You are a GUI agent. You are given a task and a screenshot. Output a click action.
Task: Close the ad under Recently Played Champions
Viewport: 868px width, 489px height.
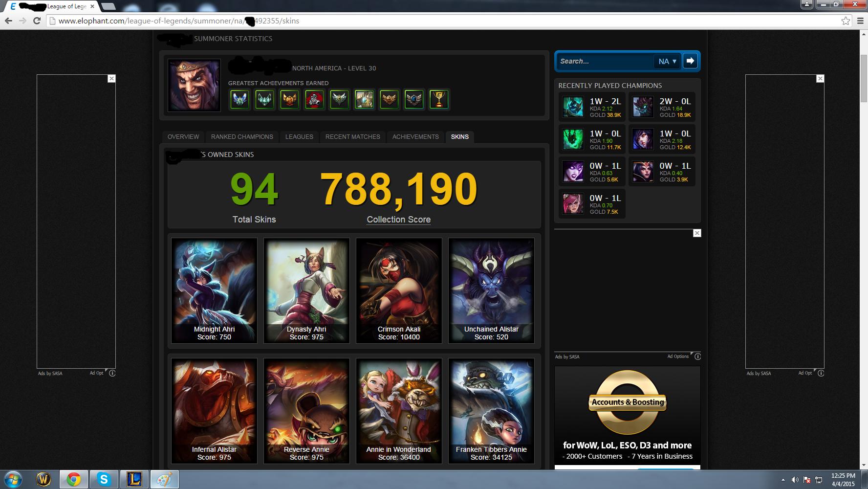coord(697,233)
